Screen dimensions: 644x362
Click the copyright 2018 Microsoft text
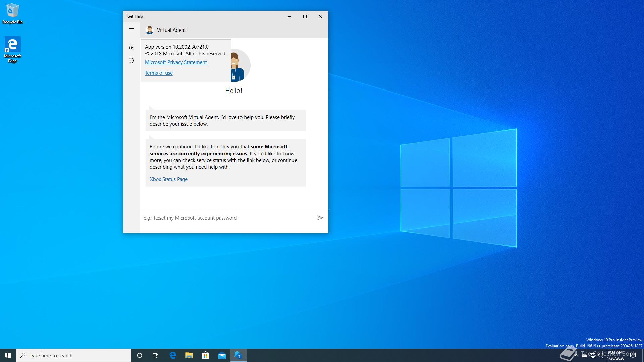pos(186,54)
